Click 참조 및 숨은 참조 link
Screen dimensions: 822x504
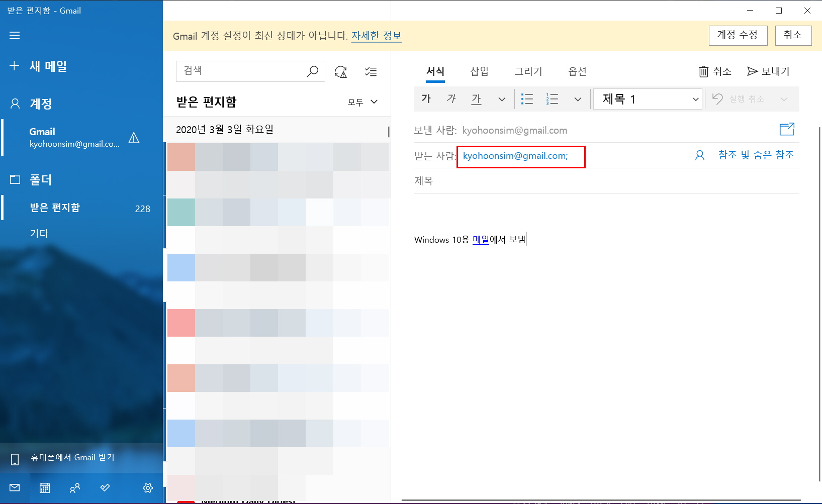[756, 155]
